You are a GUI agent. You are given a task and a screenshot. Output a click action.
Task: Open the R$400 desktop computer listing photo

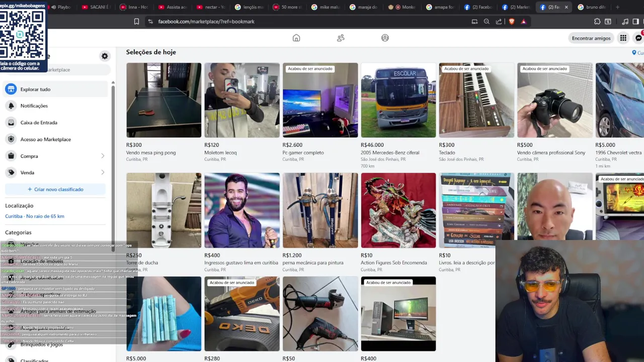click(x=398, y=314)
